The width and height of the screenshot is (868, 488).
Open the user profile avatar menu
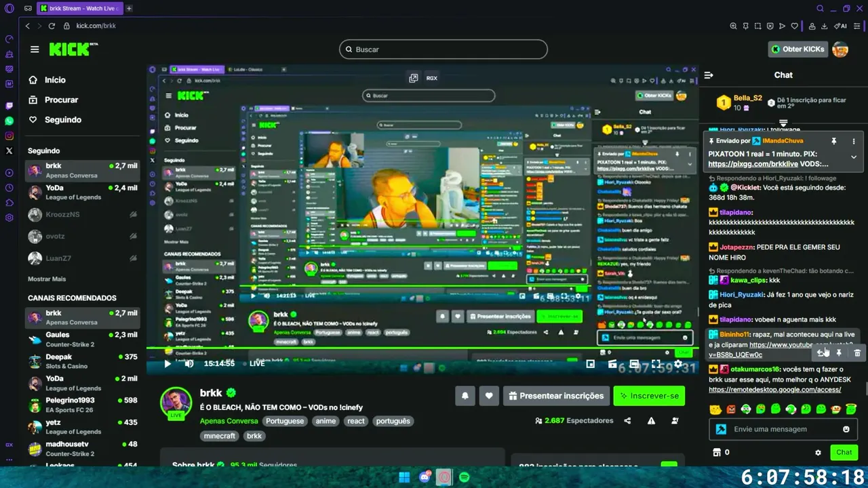840,49
